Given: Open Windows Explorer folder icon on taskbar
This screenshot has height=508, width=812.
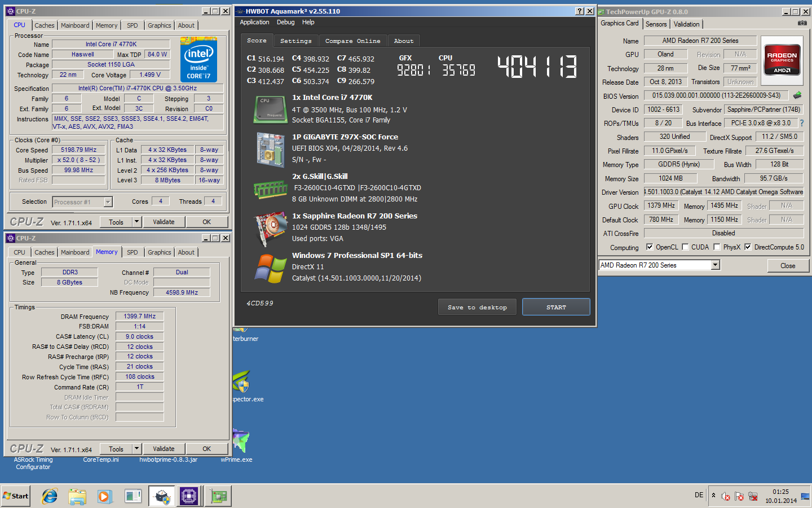Looking at the screenshot, I should [77, 496].
